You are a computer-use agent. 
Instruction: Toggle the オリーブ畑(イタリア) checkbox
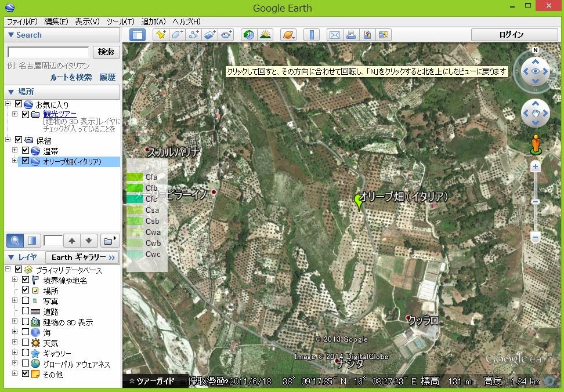[26, 161]
